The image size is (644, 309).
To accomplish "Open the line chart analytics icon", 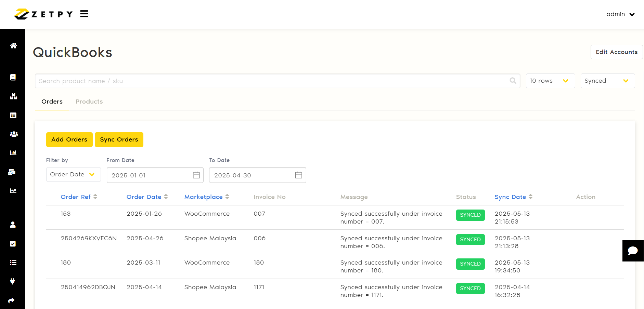I will (13, 190).
